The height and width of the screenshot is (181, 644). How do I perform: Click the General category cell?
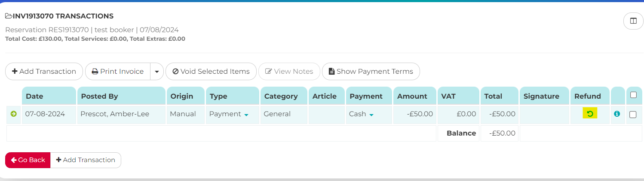[x=284, y=115]
